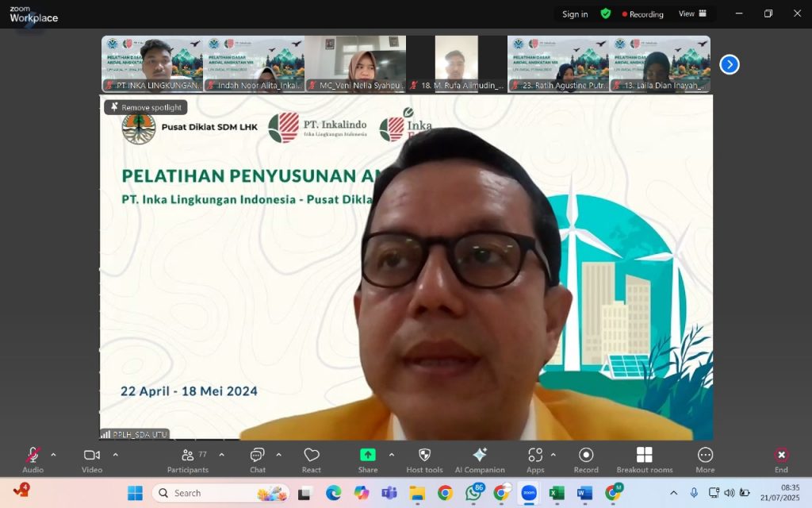Open WhatsApp with 86 unread badge
The height and width of the screenshot is (508, 812).
coord(473,493)
